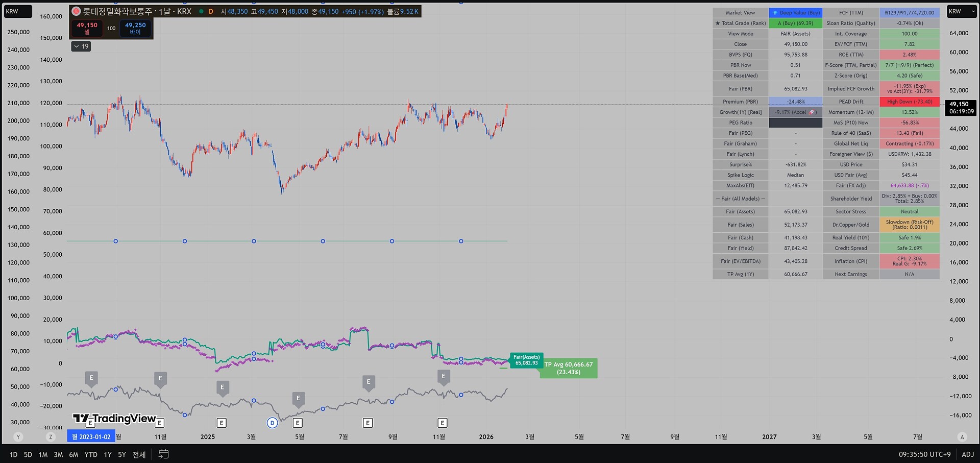Click the Contracting (-0.17%) cell
Image resolution: width=980 pixels, height=463 pixels.
(x=910, y=143)
